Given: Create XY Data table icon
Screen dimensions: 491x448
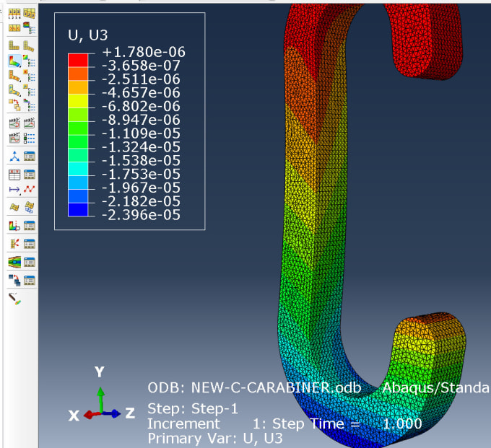Looking at the screenshot, I should point(14,175).
